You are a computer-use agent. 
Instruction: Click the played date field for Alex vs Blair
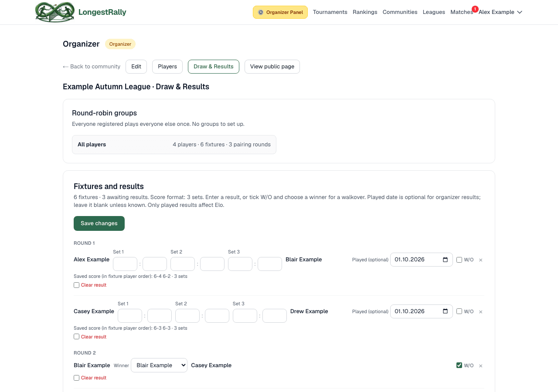tap(422, 260)
